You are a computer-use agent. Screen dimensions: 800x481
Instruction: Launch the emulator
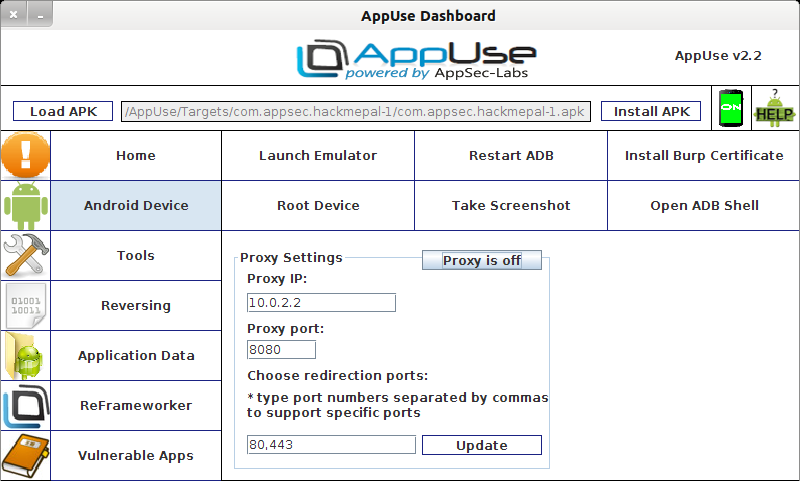point(318,156)
